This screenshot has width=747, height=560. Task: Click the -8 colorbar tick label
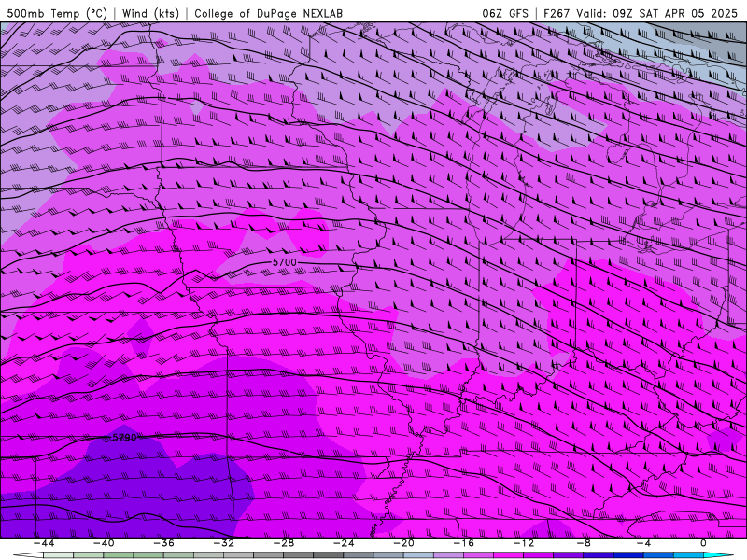[584, 543]
